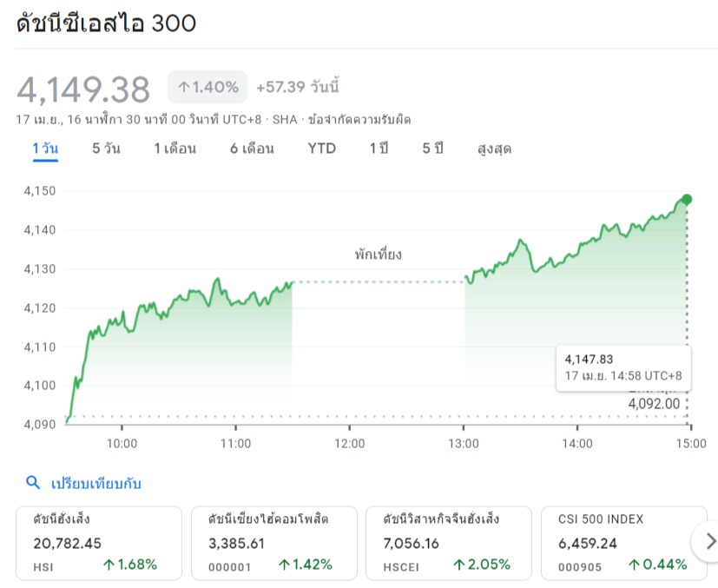Click the search magnifier compare icon
This screenshot has width=718, height=588.
(33, 483)
